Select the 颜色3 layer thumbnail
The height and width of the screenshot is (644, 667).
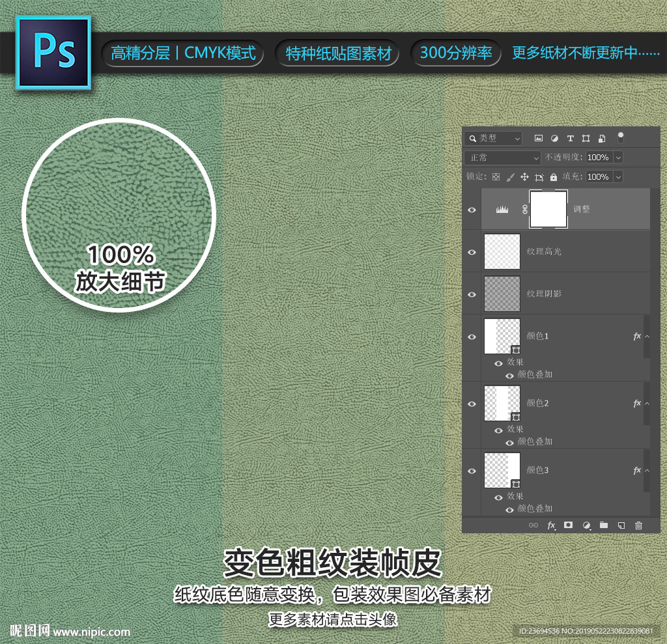[x=502, y=470]
